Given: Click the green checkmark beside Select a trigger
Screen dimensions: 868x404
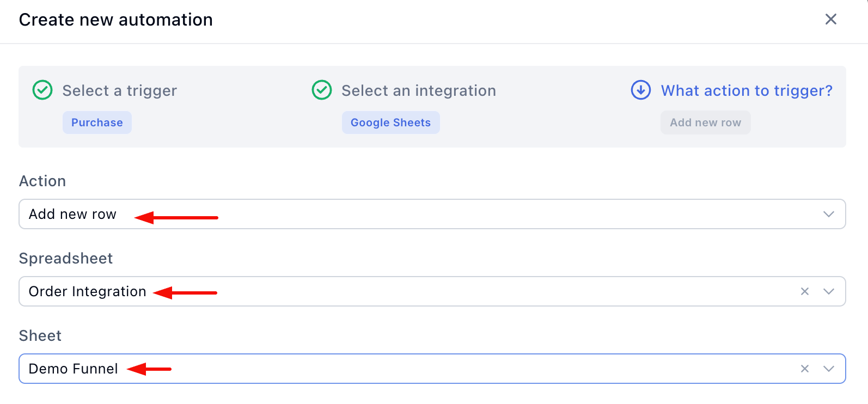Looking at the screenshot, I should (x=42, y=90).
